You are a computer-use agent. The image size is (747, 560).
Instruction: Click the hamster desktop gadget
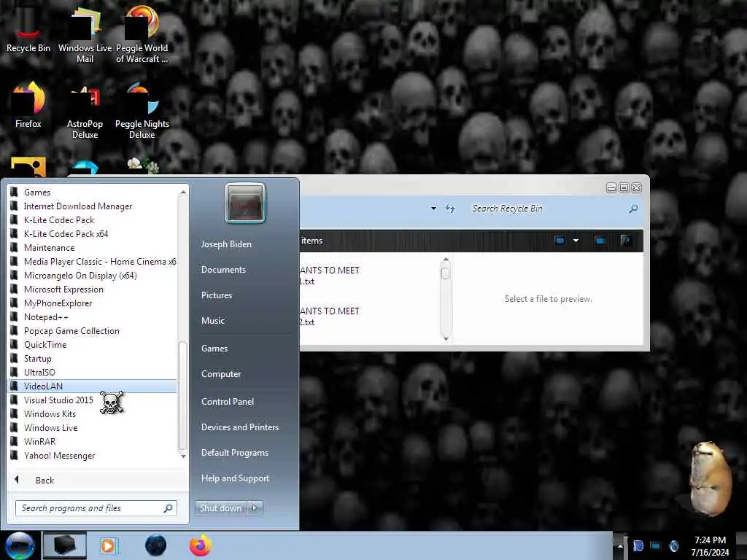(711, 478)
